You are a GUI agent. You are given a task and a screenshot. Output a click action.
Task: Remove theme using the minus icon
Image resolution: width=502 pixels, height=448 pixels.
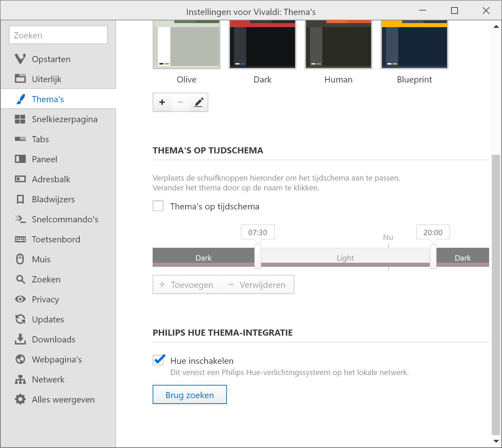point(180,102)
